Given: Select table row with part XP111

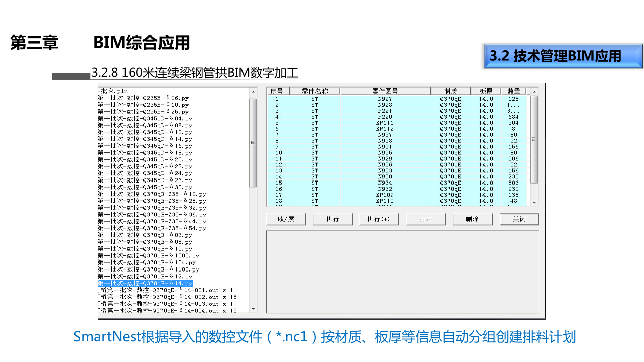Looking at the screenshot, I should 396,123.
